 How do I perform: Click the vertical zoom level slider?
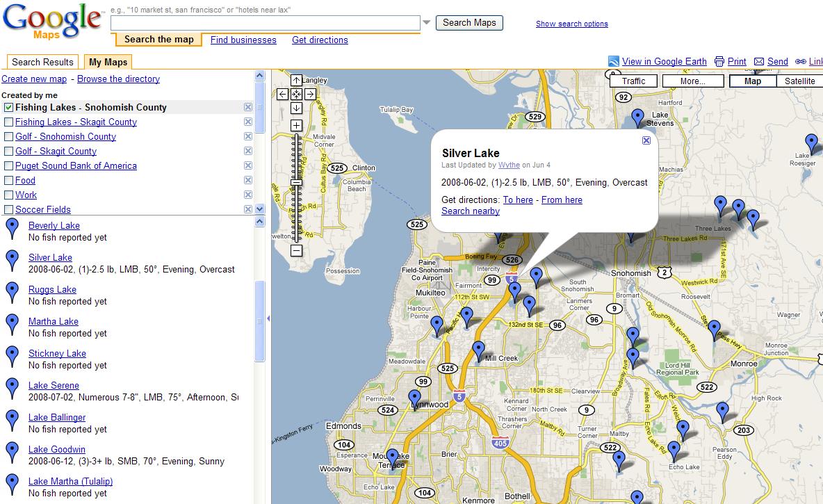(x=296, y=188)
